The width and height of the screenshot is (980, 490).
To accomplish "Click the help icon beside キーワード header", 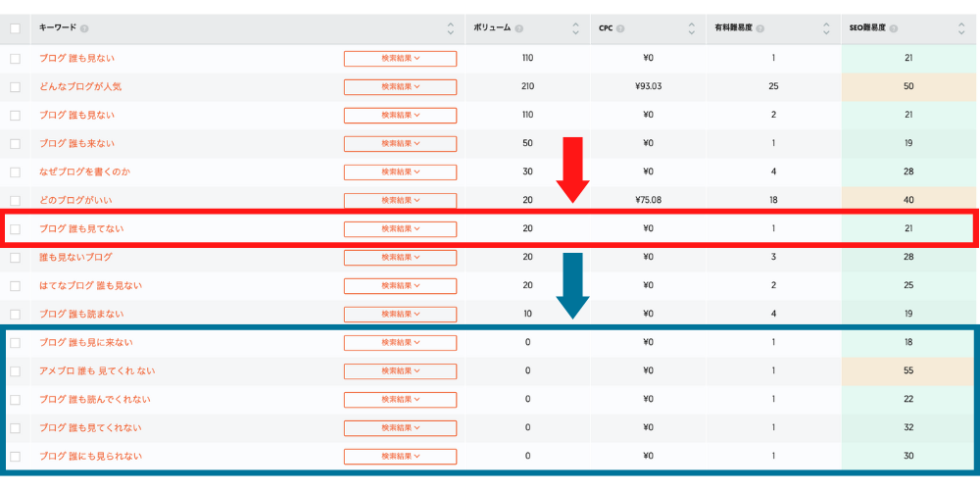I will pyautogui.click(x=84, y=28).
